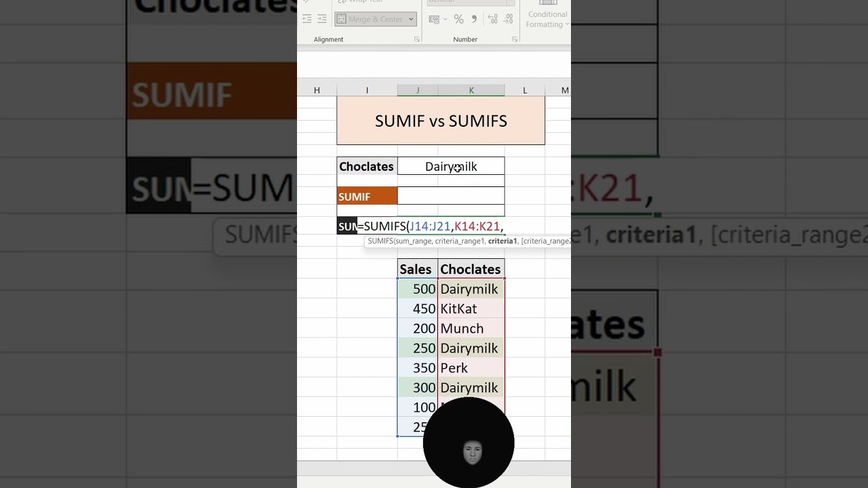
Task: Select the sales value 350 cell
Action: (x=418, y=367)
